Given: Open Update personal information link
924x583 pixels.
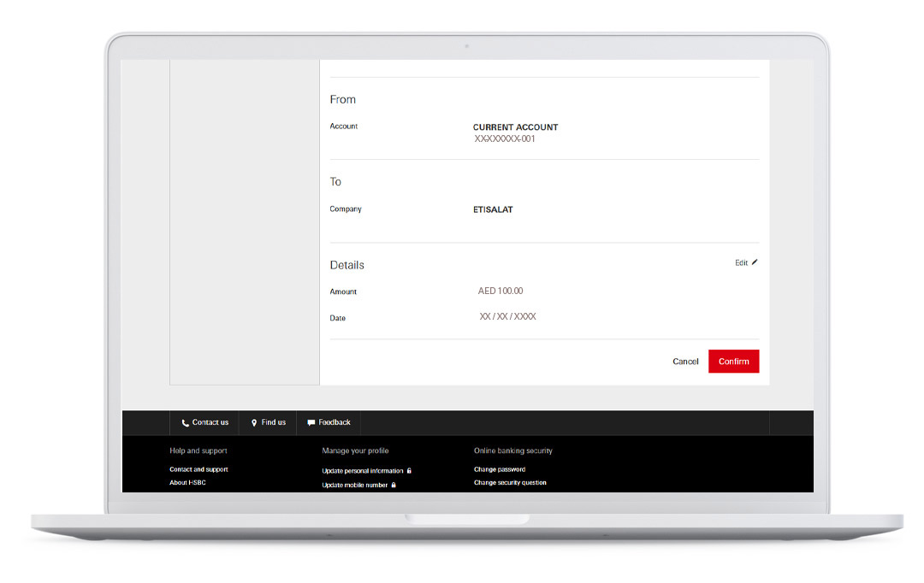Looking at the screenshot, I should [363, 470].
